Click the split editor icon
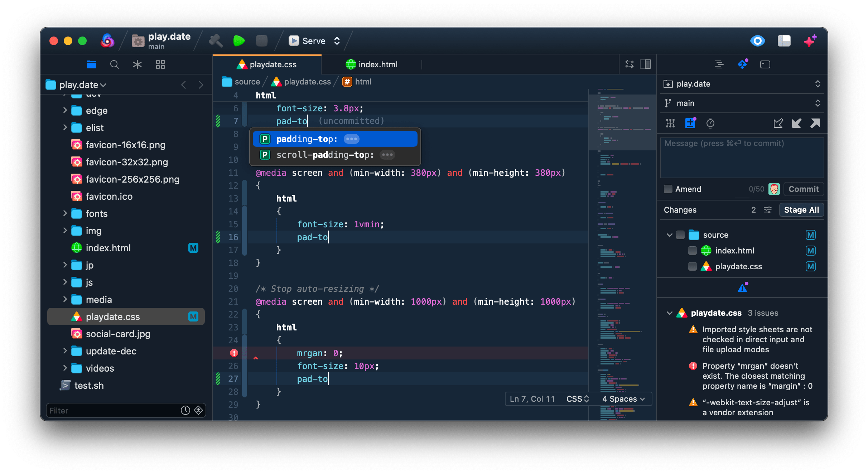 click(645, 64)
